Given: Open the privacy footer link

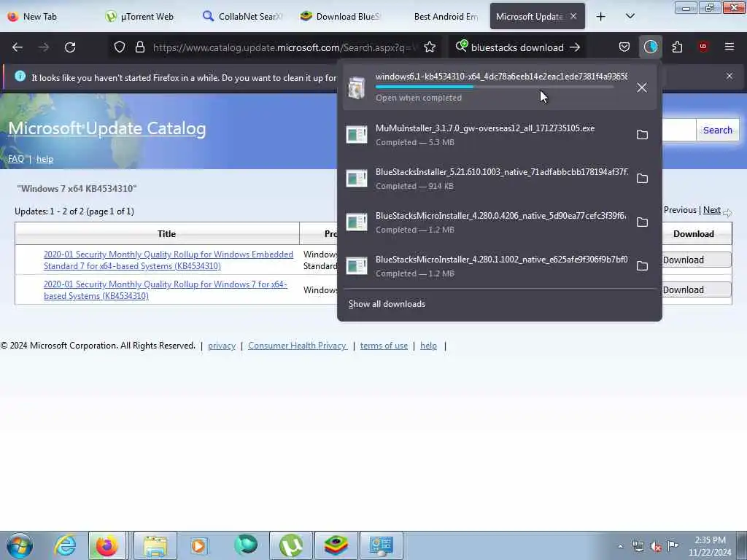Looking at the screenshot, I should coord(222,346).
